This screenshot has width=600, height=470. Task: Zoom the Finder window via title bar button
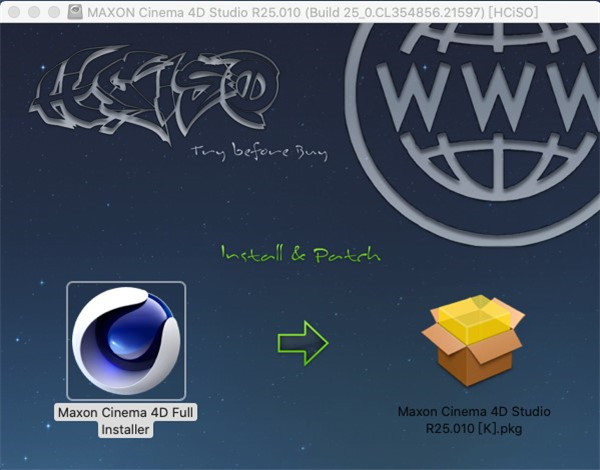[x=54, y=12]
